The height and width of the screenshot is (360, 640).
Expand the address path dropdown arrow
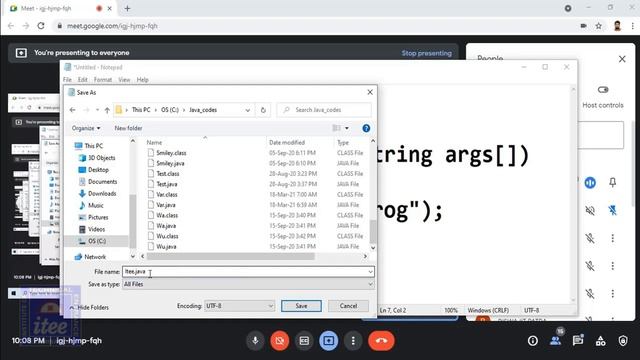tap(247, 110)
